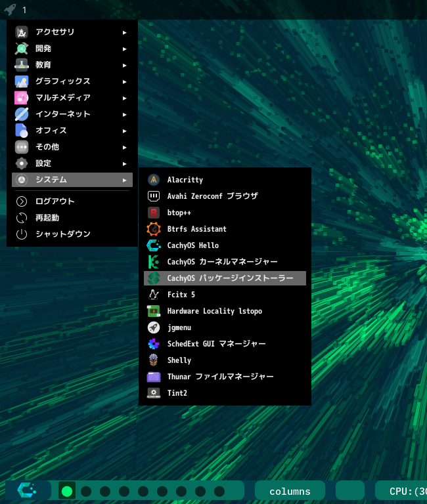Click the 教育 flask icon
Screen dimensions: 427x504
(22, 65)
